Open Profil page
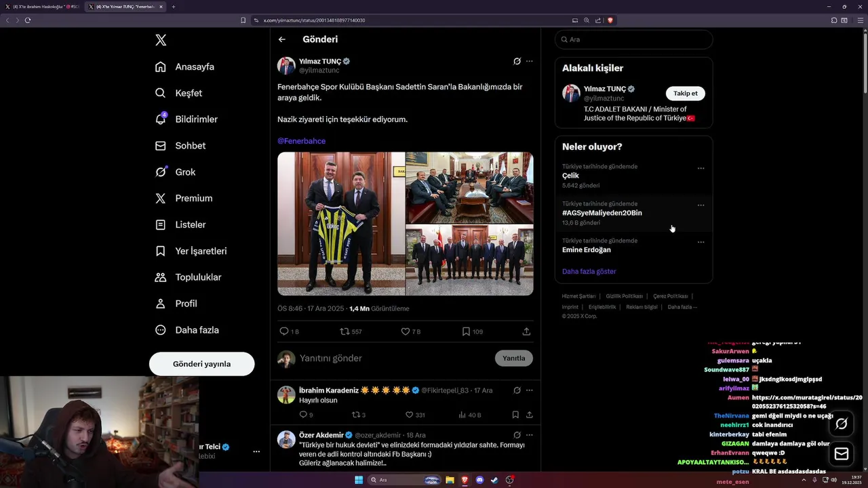868x488 pixels. pos(176,304)
